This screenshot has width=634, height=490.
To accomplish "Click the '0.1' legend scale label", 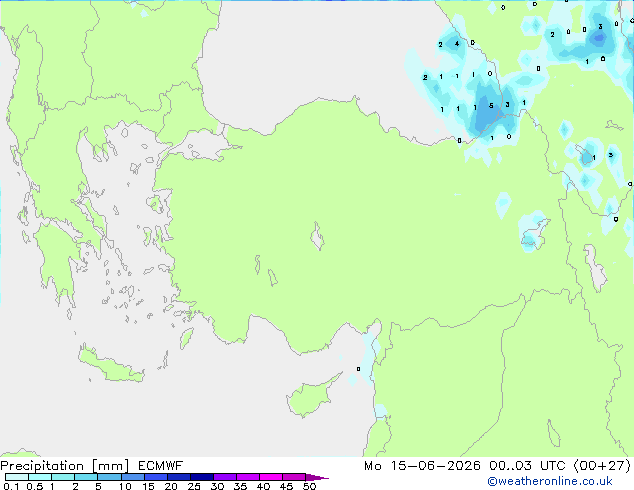I will click(x=11, y=486).
